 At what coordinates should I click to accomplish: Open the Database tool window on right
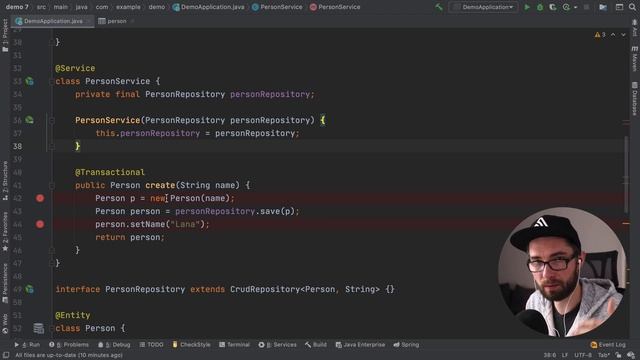635,98
